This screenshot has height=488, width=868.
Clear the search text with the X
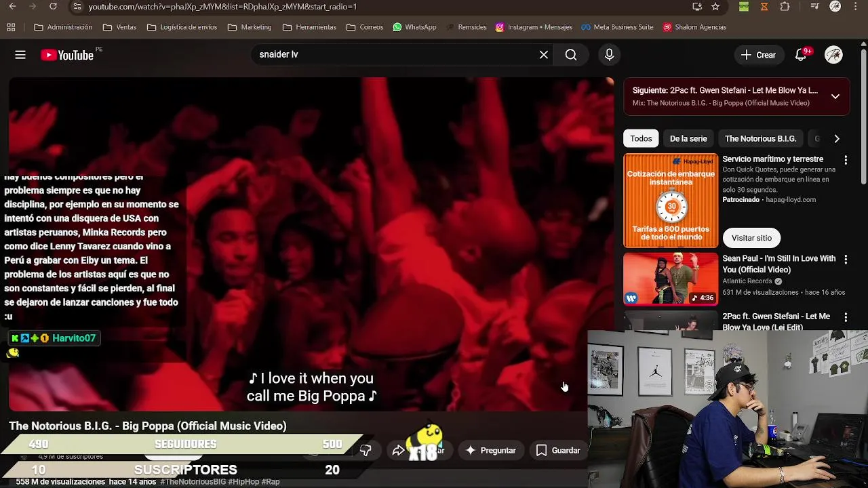click(x=544, y=55)
